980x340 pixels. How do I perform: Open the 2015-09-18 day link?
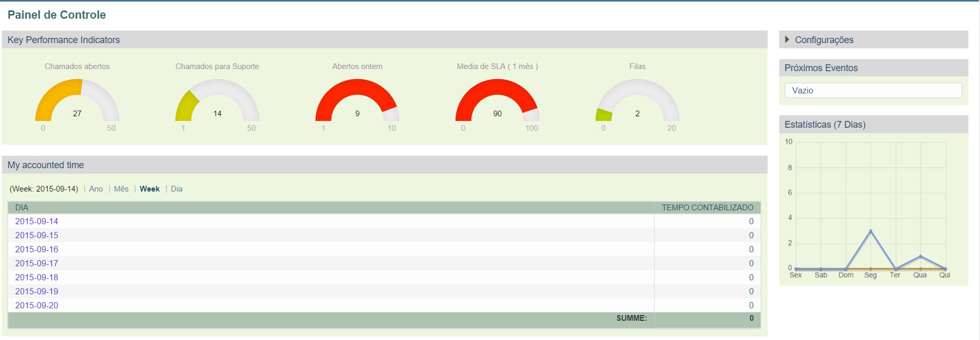37,277
